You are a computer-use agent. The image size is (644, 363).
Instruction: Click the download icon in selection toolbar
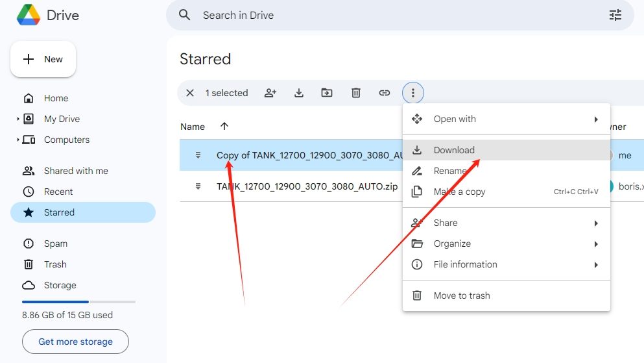coord(299,93)
